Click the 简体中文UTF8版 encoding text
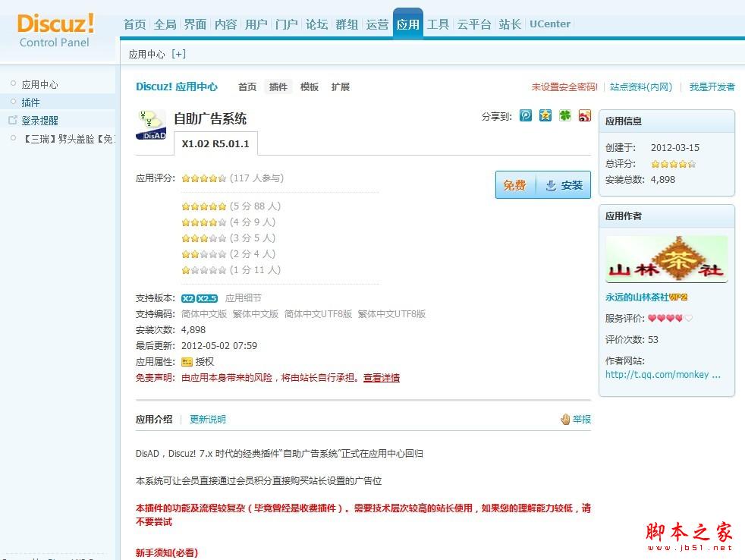Image resolution: width=745 pixels, height=560 pixels. coord(318,313)
